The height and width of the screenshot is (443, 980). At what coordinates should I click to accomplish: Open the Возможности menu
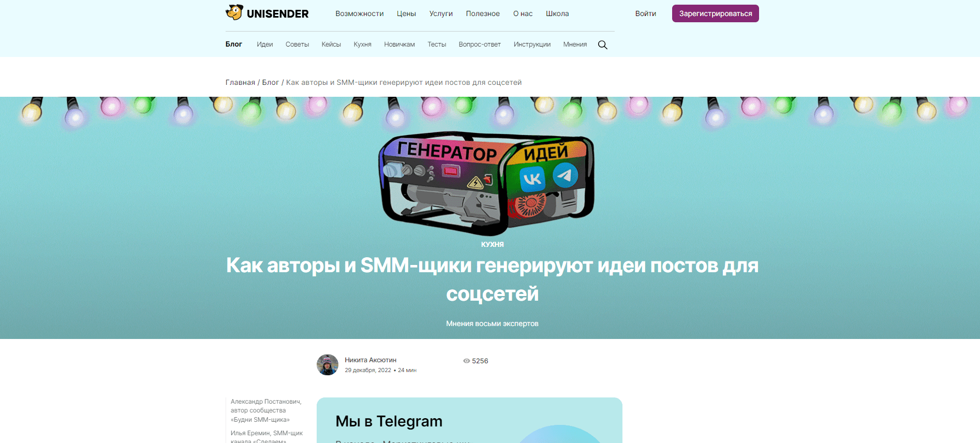(360, 13)
